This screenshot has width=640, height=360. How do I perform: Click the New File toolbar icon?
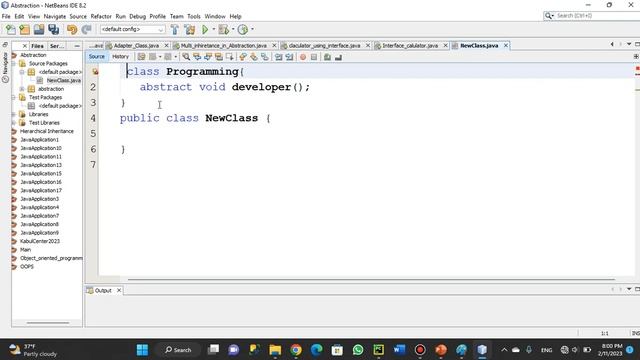pyautogui.click(x=11, y=29)
